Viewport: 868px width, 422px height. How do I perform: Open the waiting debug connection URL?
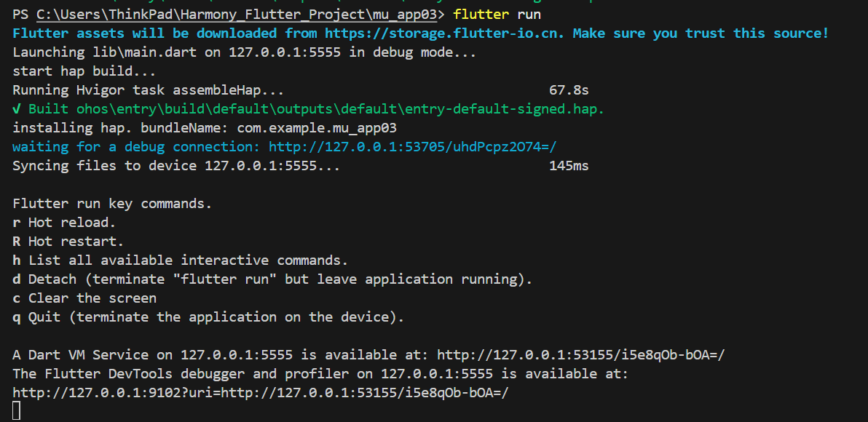[x=412, y=147]
